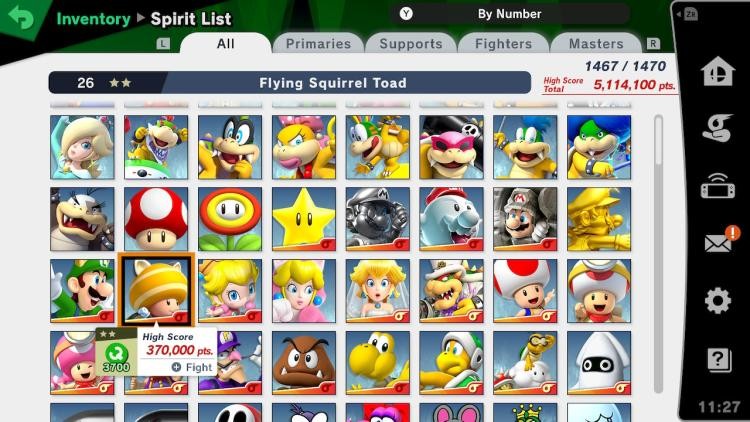Click the Fight button in score popup
The width and height of the screenshot is (750, 422).
click(192, 367)
